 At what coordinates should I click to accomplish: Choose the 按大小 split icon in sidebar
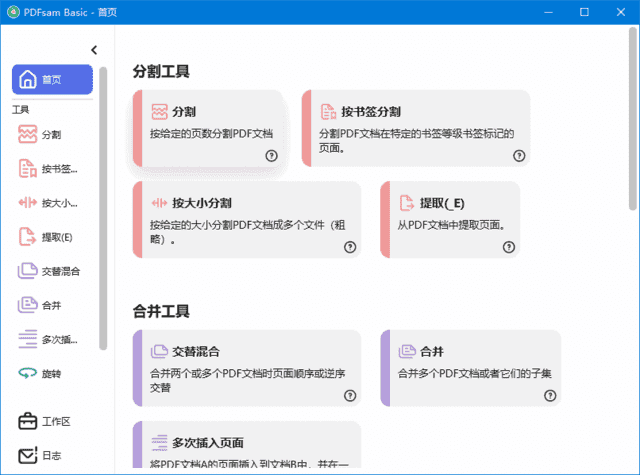coord(28,202)
